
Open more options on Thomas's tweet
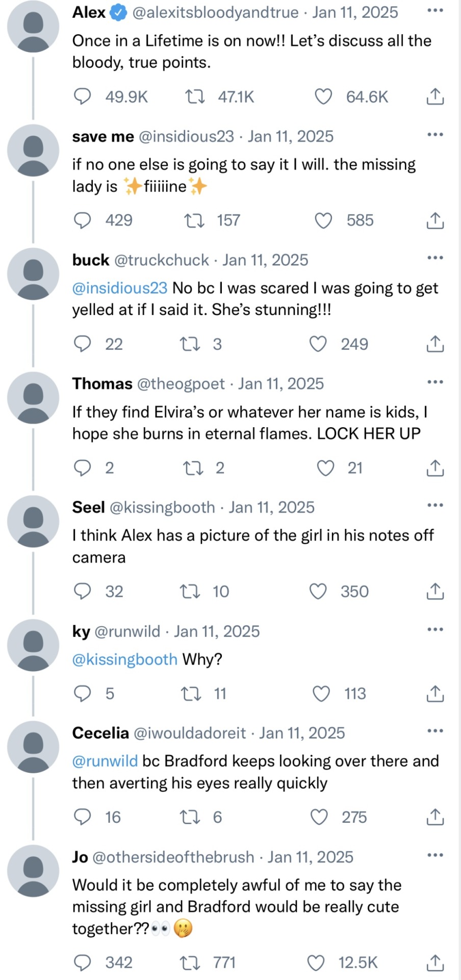(x=434, y=382)
